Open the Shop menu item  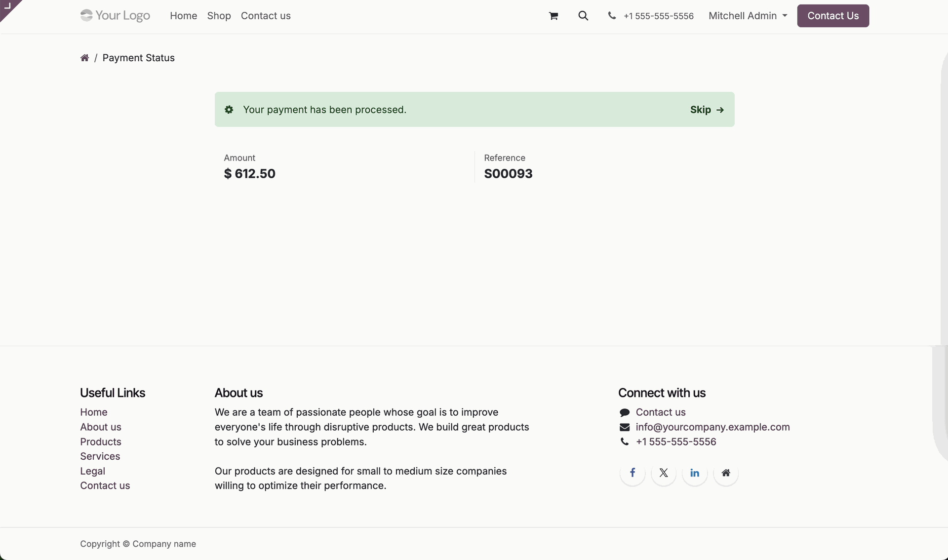pyautogui.click(x=219, y=16)
